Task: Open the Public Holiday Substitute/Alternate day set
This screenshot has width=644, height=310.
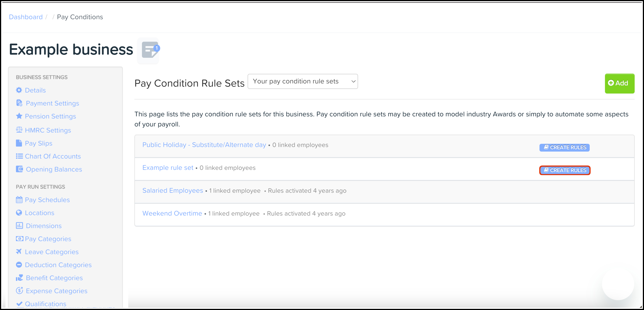Action: coord(204,145)
